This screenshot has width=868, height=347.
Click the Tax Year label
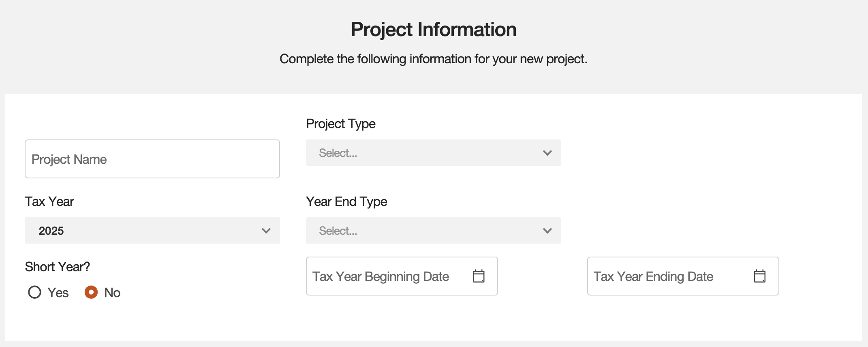click(49, 201)
